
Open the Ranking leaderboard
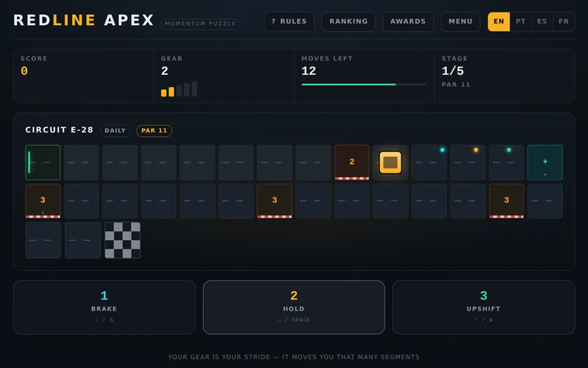point(348,21)
